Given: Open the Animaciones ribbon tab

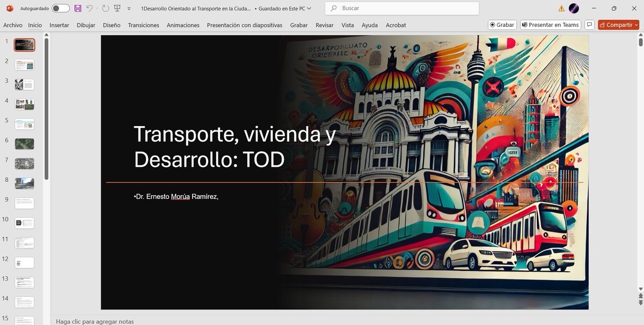Looking at the screenshot, I should 182,25.
